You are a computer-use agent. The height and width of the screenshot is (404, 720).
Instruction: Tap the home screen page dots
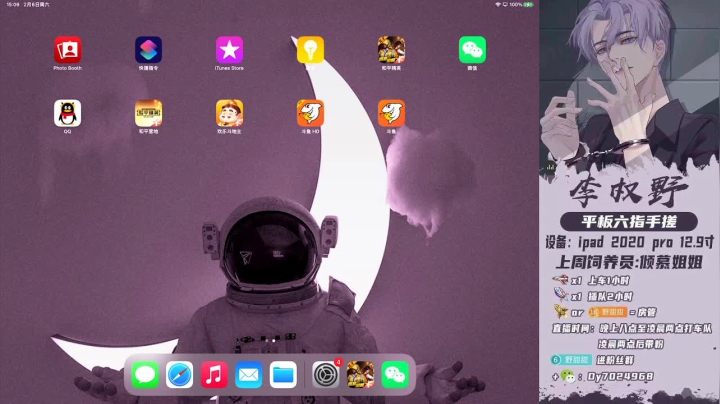pyautogui.click(x=270, y=341)
